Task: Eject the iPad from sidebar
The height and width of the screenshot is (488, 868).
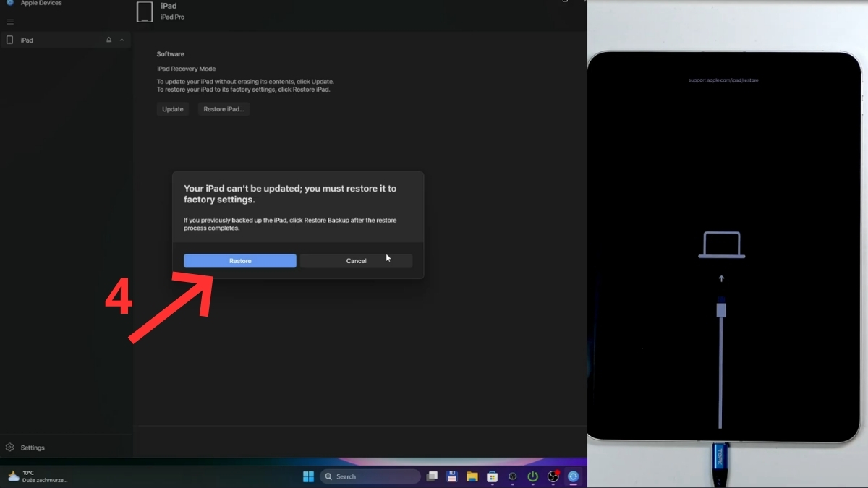Action: [109, 40]
